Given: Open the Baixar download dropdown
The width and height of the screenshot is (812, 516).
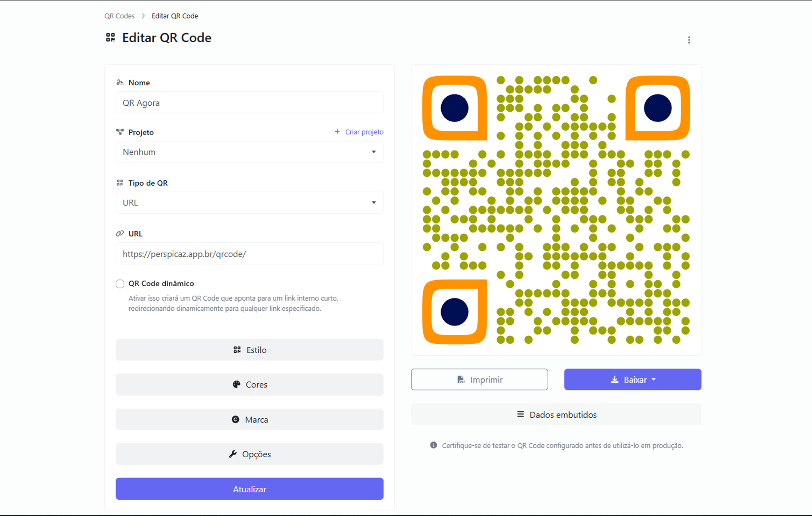Looking at the screenshot, I should pyautogui.click(x=632, y=380).
